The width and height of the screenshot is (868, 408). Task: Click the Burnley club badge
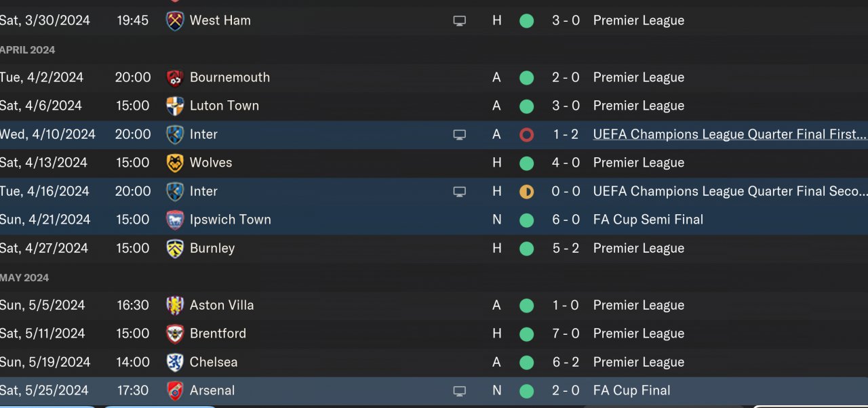[x=175, y=249]
